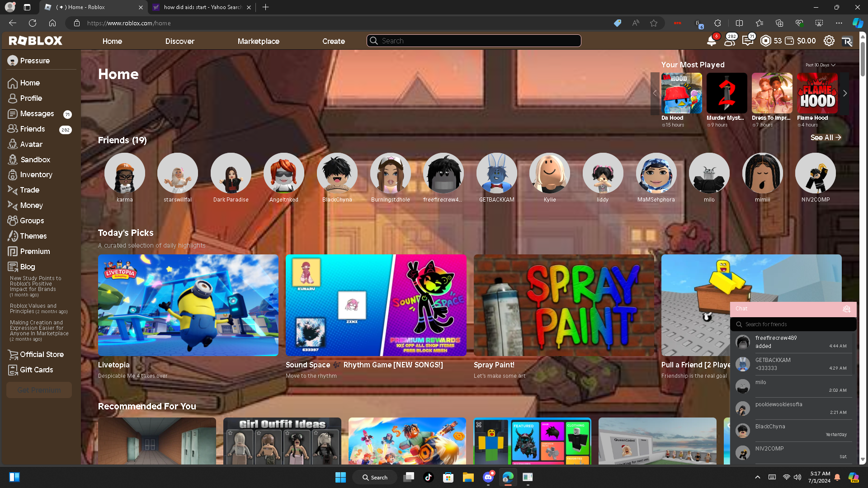The image size is (868, 488).
Task: Open friend Kylie's avatar
Action: click(x=550, y=173)
